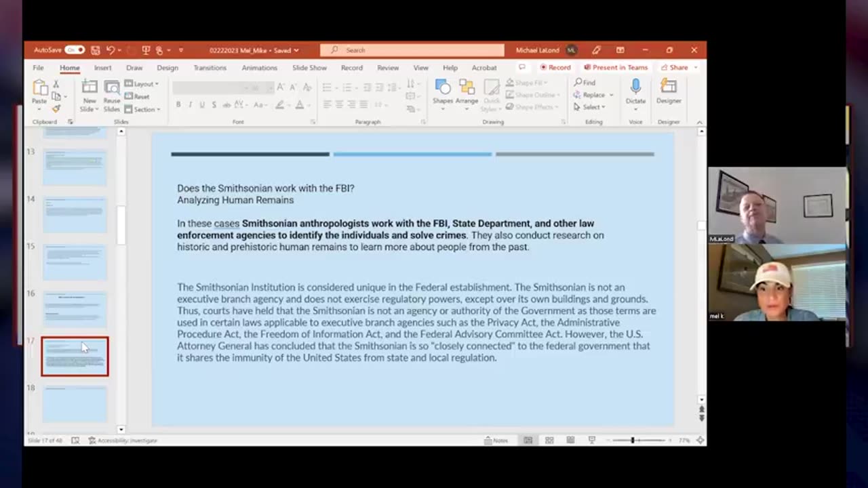
Task: Collapse the ribbon with the chevron
Action: click(x=700, y=123)
